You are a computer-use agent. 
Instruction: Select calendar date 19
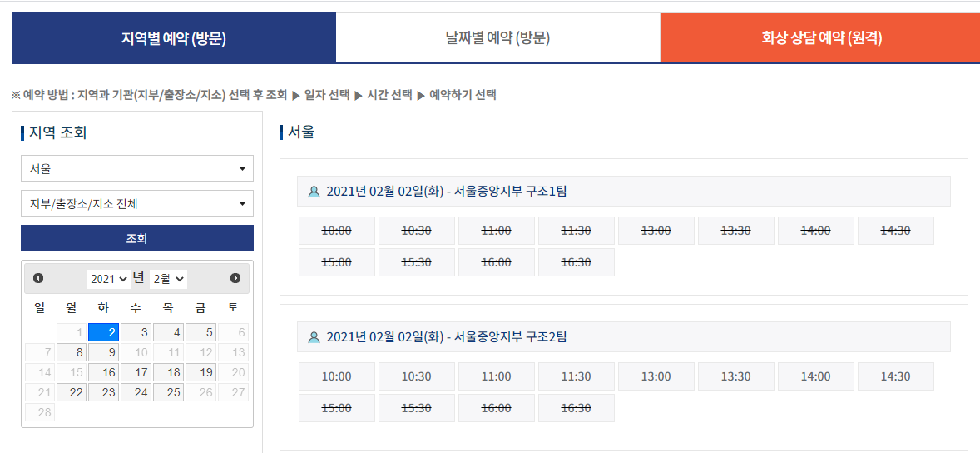(201, 372)
